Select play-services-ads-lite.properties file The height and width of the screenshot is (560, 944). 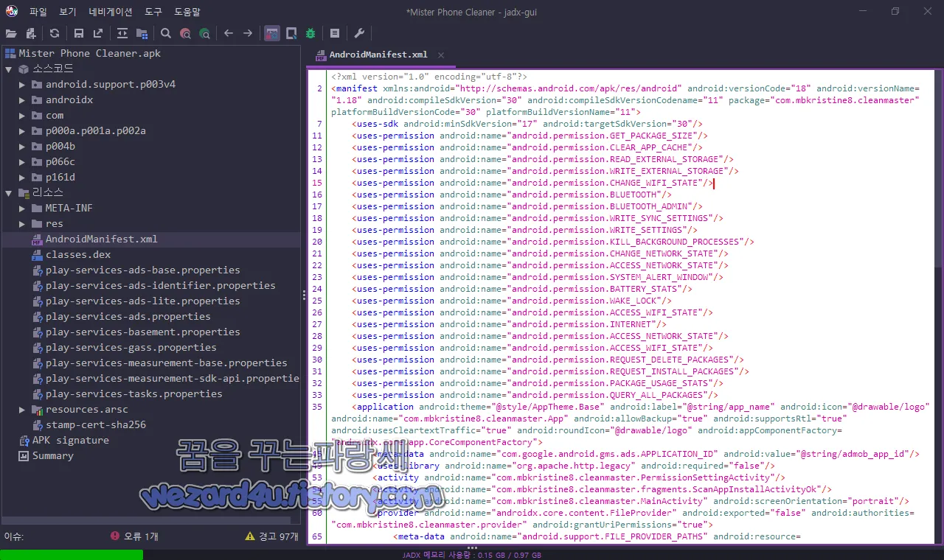point(143,301)
